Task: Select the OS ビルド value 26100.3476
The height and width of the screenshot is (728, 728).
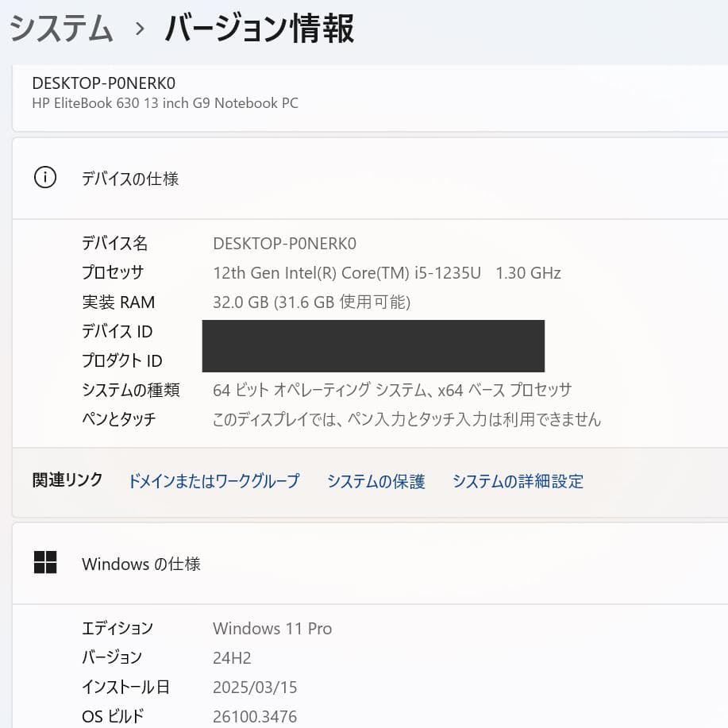Action: [x=256, y=716]
